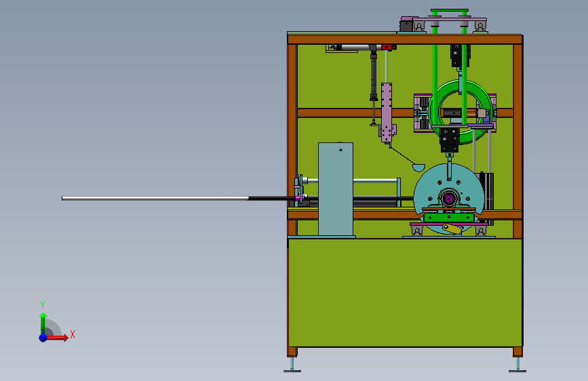Select the large olive lower cabinet panel
This screenshot has height=381, width=588.
[405, 292]
